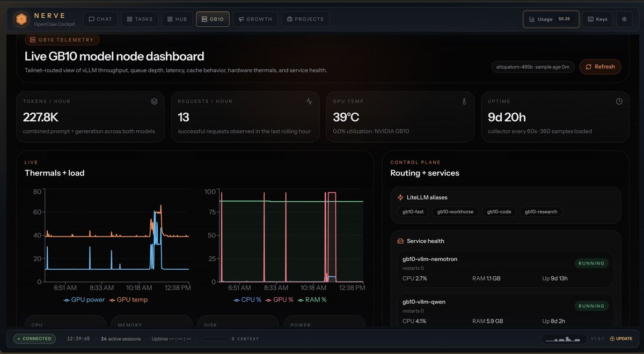Click the Usage bar chart icon
The width and height of the screenshot is (644, 354).
532,19
